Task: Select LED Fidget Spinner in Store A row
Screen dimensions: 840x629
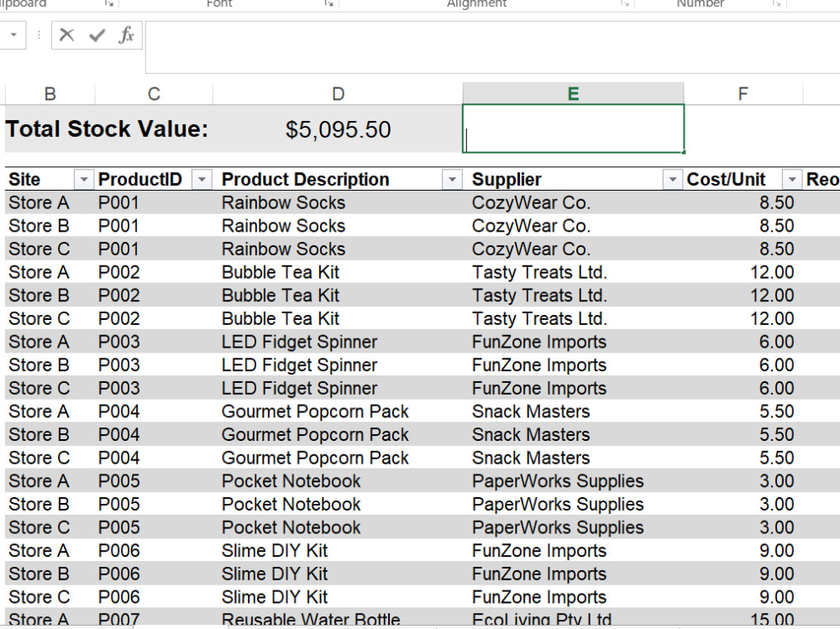Action: [x=338, y=342]
